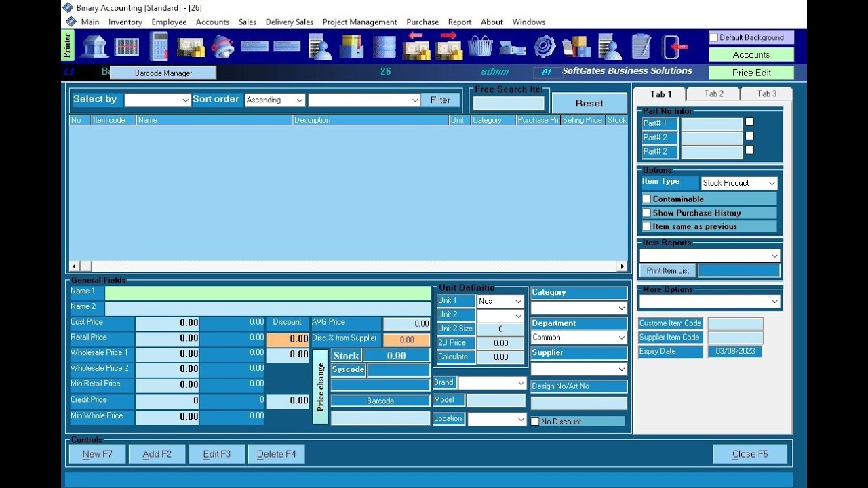Click the Printer side label
Image resolution: width=868 pixels, height=488 pixels.
pyautogui.click(x=67, y=46)
